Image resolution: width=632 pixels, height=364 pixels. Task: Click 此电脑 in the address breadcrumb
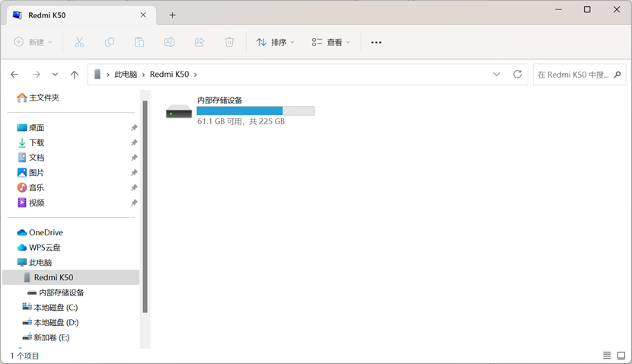point(126,75)
